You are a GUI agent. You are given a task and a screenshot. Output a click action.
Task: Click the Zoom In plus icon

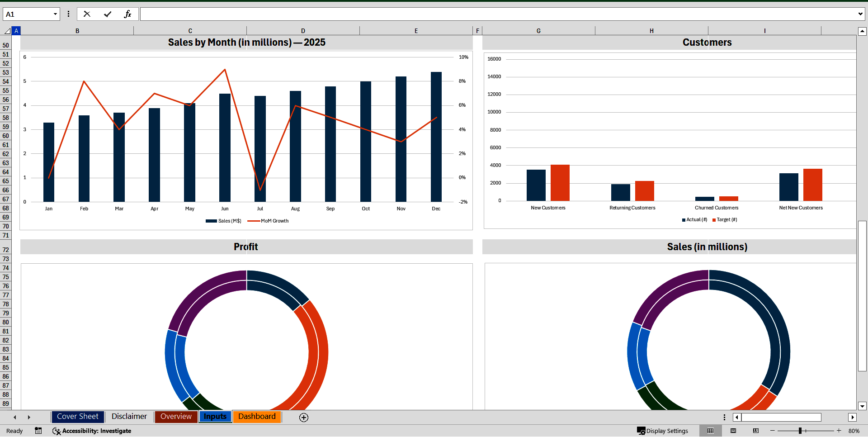click(x=839, y=431)
